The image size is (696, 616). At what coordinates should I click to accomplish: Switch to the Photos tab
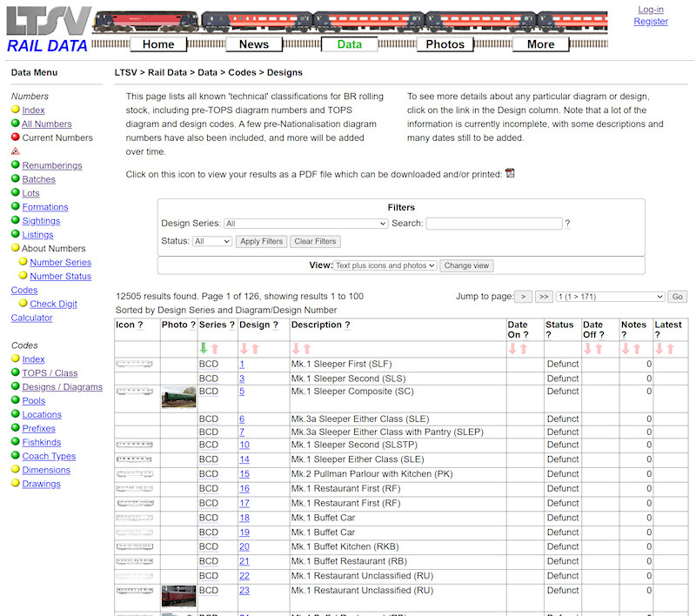[445, 44]
